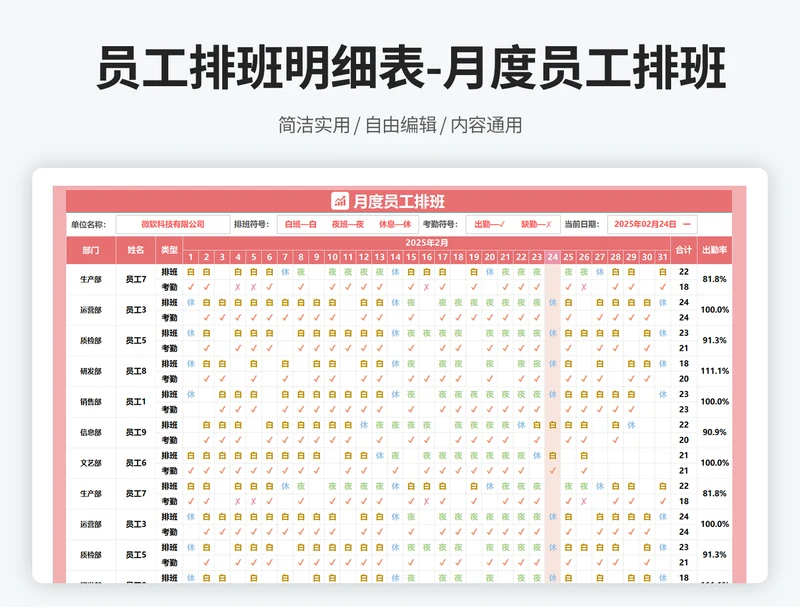The width and height of the screenshot is (800, 616).
Task: Click the 缺勤—X attendance symbol legend
Action: click(x=536, y=224)
